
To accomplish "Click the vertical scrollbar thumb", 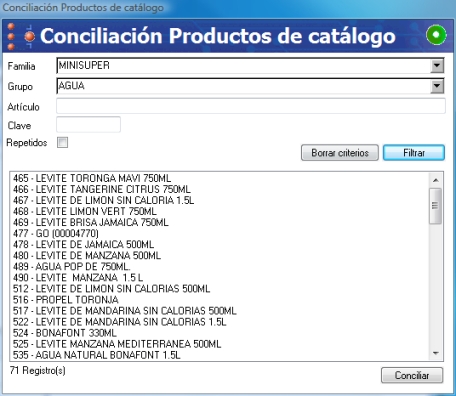I will point(435,206).
